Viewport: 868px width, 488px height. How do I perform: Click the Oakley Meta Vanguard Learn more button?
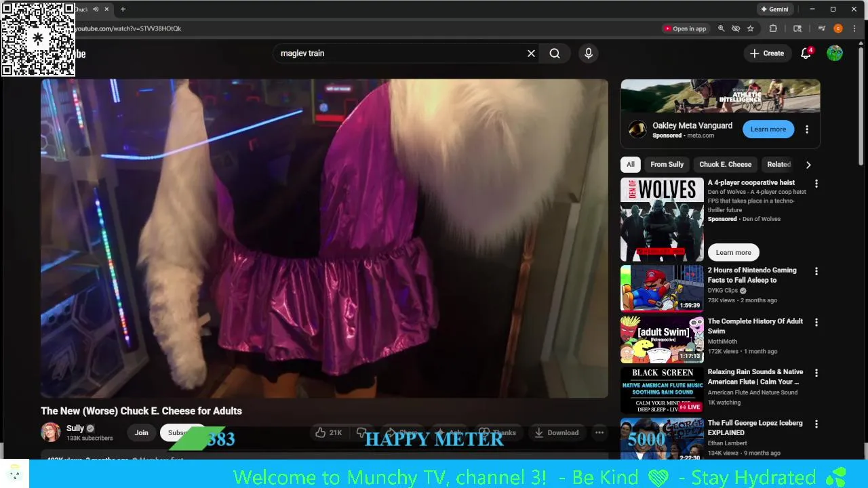click(768, 129)
